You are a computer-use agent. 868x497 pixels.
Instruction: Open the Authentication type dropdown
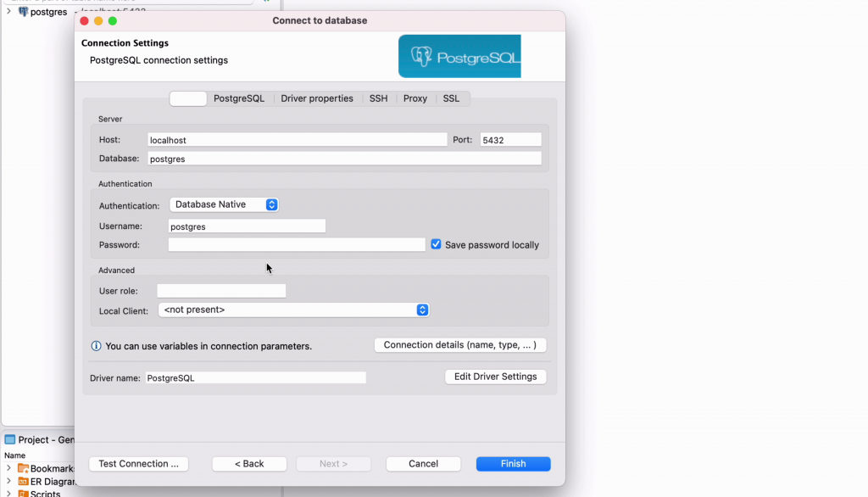[x=224, y=204]
